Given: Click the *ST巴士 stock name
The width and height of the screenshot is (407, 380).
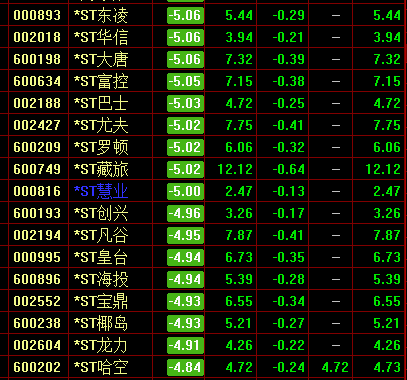Looking at the screenshot, I should (x=101, y=103).
